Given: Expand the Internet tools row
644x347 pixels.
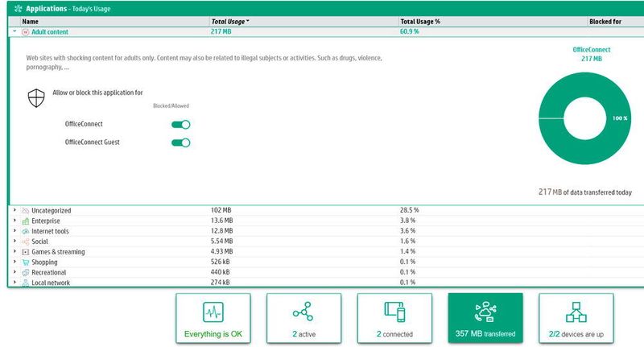Looking at the screenshot, I should pos(14,231).
